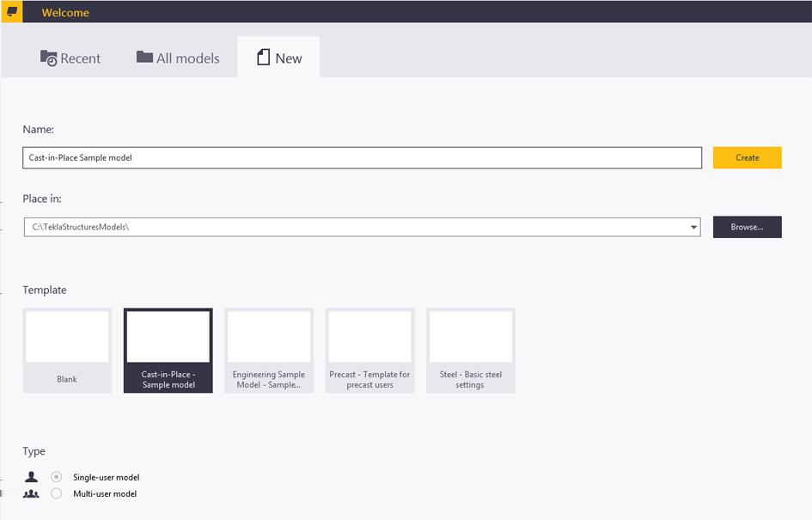
Task: Select the Multi-user model radio button
Action: (57, 493)
